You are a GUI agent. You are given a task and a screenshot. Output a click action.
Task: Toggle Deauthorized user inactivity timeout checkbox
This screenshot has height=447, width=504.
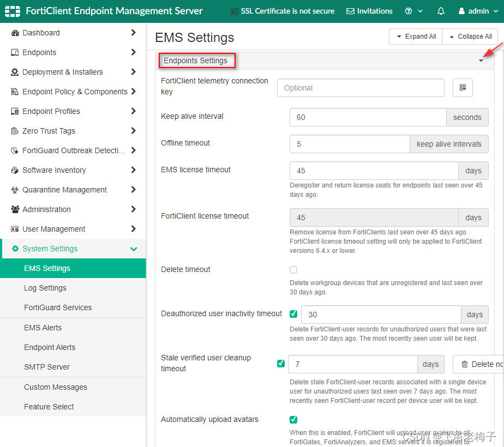293,314
